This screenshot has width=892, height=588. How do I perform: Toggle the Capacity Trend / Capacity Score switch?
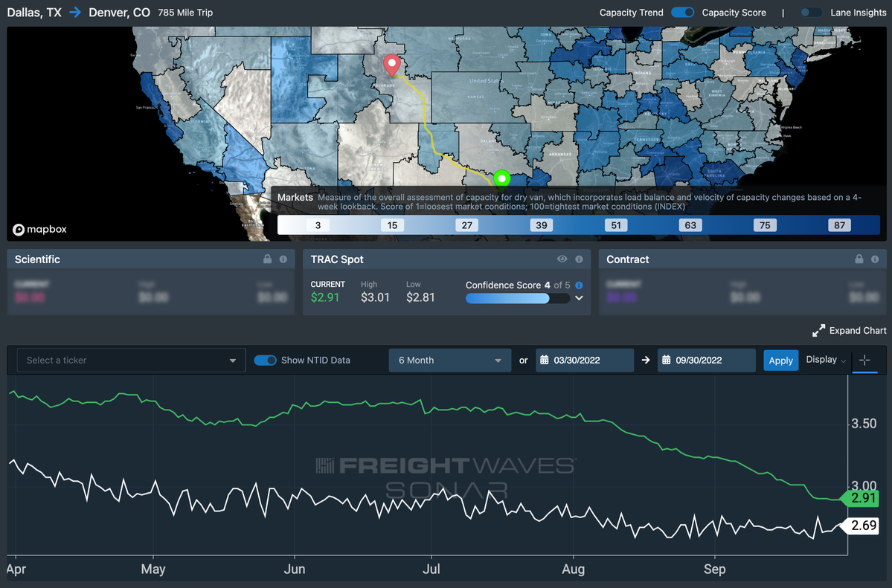(683, 13)
